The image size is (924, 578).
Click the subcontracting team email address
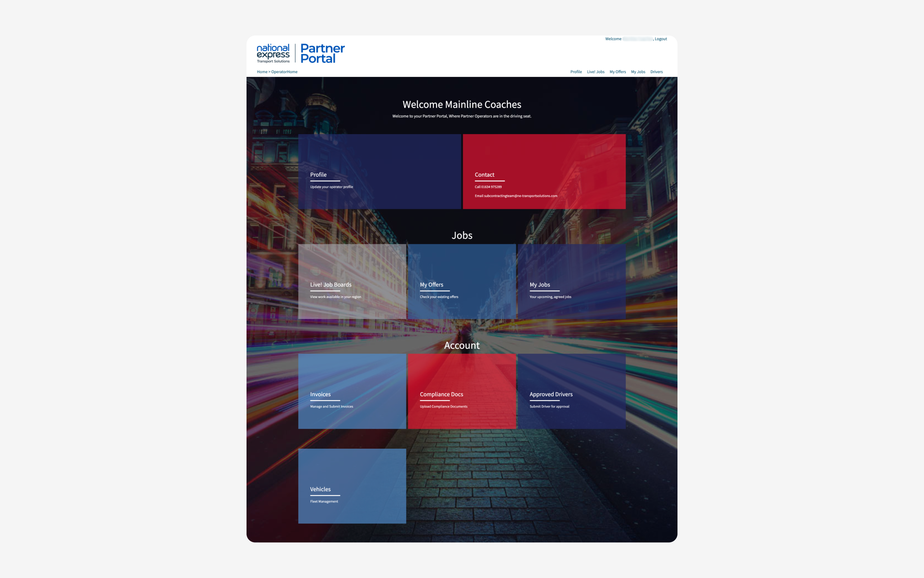click(520, 196)
